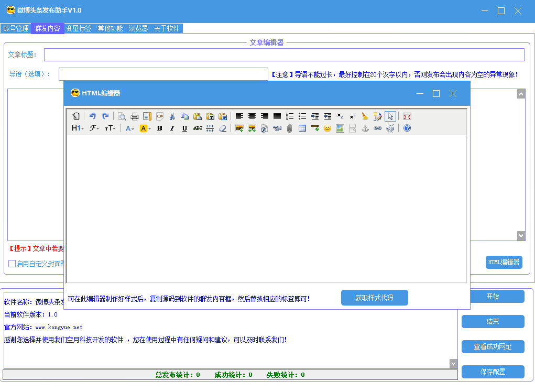Open the font size tT dropdown
Image resolution: width=535 pixels, height=392 pixels.
110,128
